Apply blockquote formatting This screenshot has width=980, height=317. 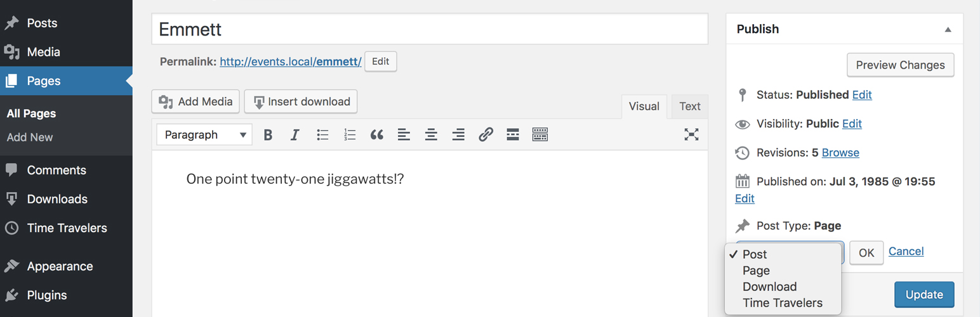click(377, 134)
